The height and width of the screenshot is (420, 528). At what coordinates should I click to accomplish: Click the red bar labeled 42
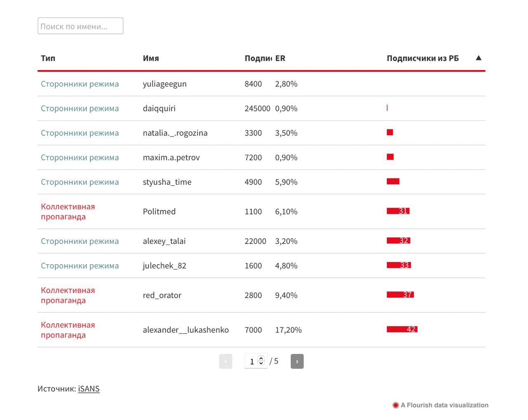click(x=402, y=329)
